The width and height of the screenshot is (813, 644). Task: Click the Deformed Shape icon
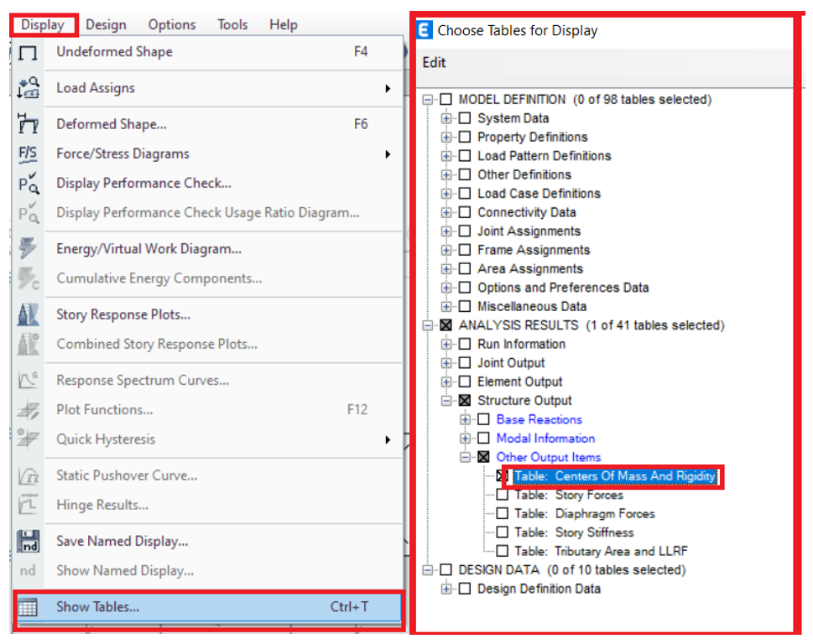(x=28, y=123)
